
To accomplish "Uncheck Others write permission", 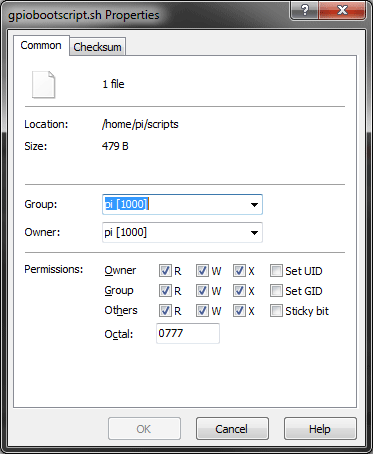I will coord(202,311).
